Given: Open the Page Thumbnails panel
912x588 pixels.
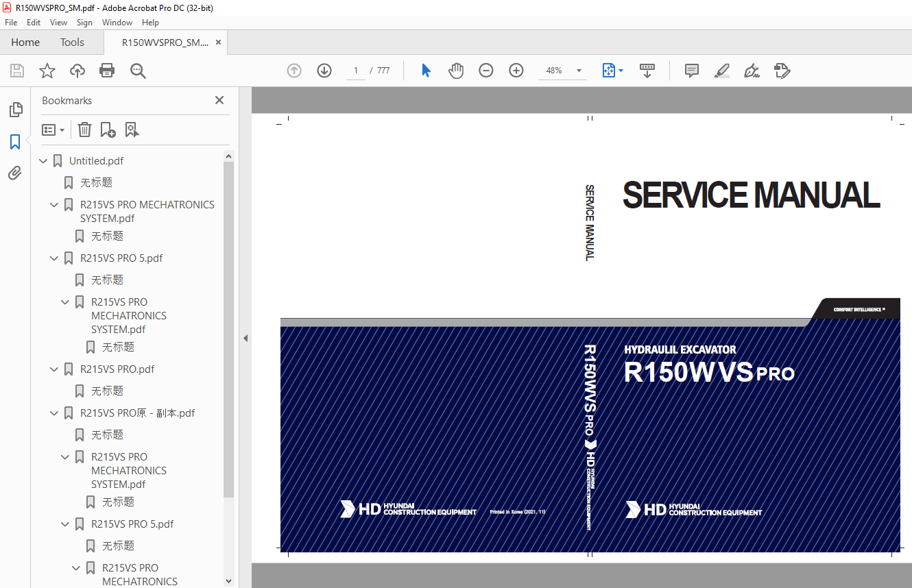Looking at the screenshot, I should [15, 110].
